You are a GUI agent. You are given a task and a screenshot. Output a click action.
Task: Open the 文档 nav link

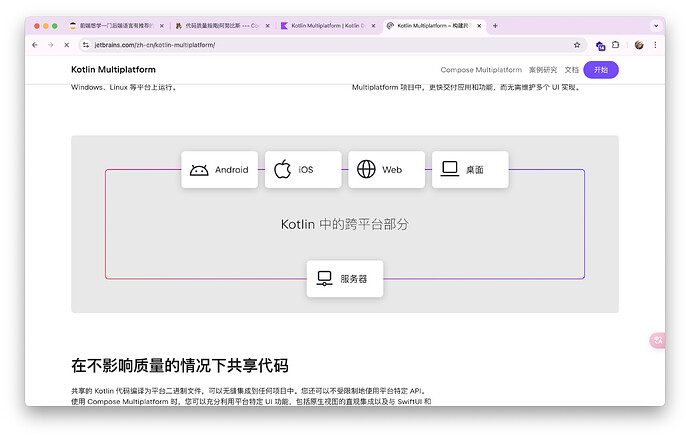(x=572, y=70)
